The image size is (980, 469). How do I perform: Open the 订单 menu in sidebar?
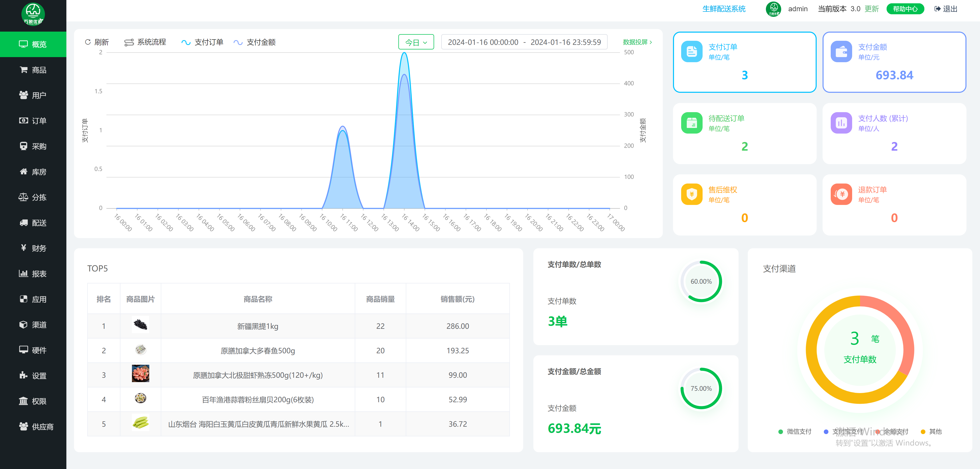click(33, 121)
